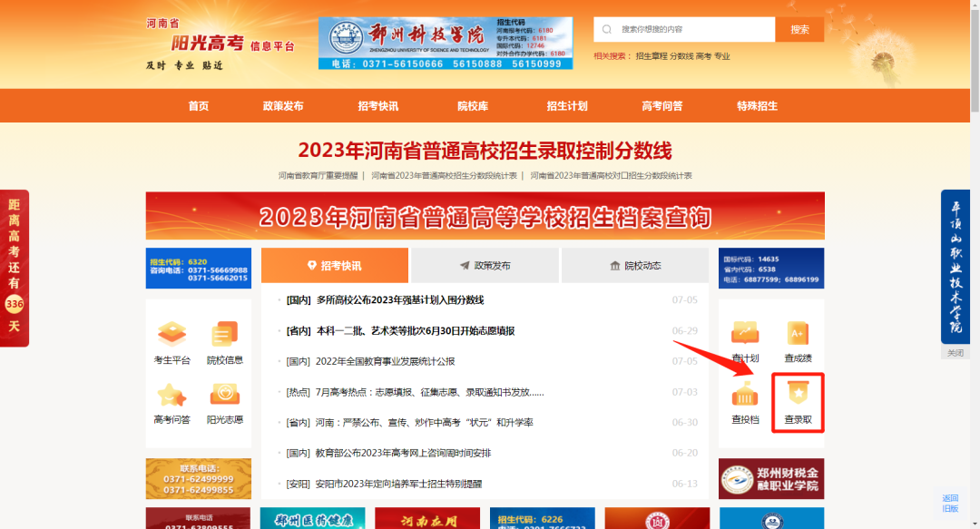
Task: Switch to the 政策发布 tab
Action: click(x=486, y=265)
